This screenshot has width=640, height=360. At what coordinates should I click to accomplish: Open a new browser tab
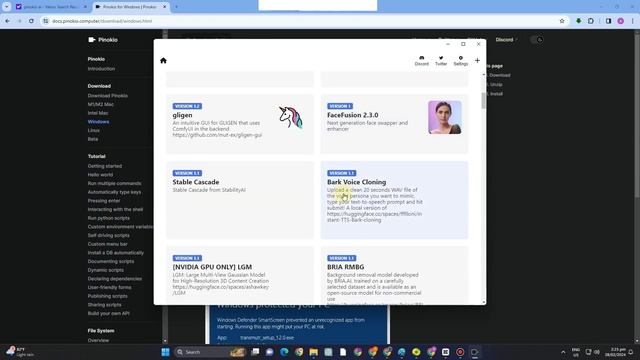pos(176,7)
